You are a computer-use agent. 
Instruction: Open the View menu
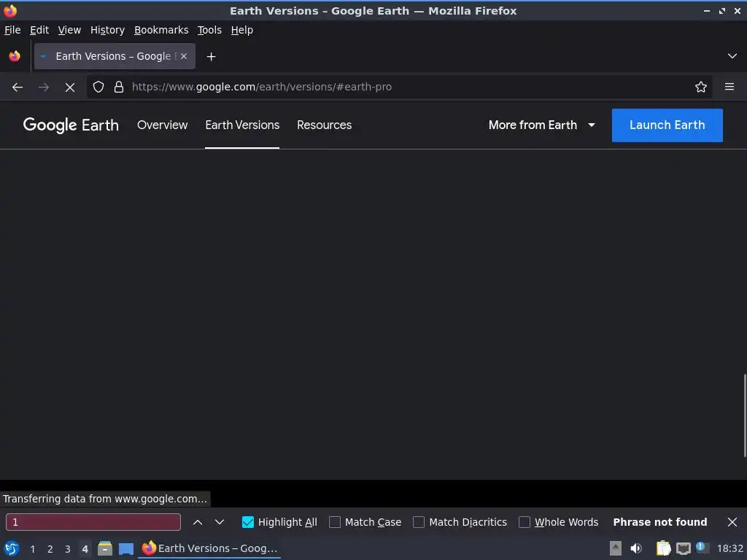pos(69,30)
